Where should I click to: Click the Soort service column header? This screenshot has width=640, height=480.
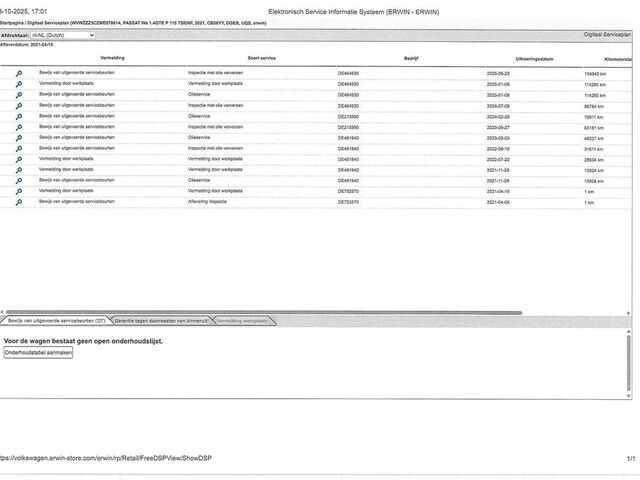point(262,59)
